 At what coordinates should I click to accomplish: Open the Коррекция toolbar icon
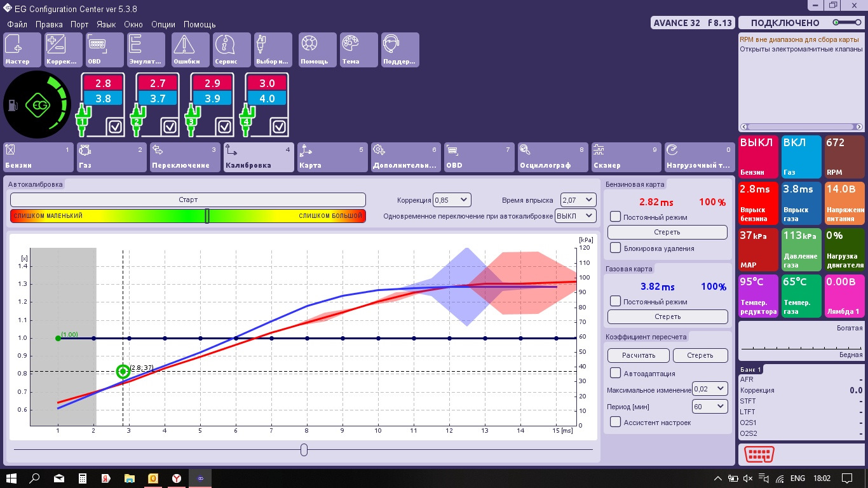point(64,50)
